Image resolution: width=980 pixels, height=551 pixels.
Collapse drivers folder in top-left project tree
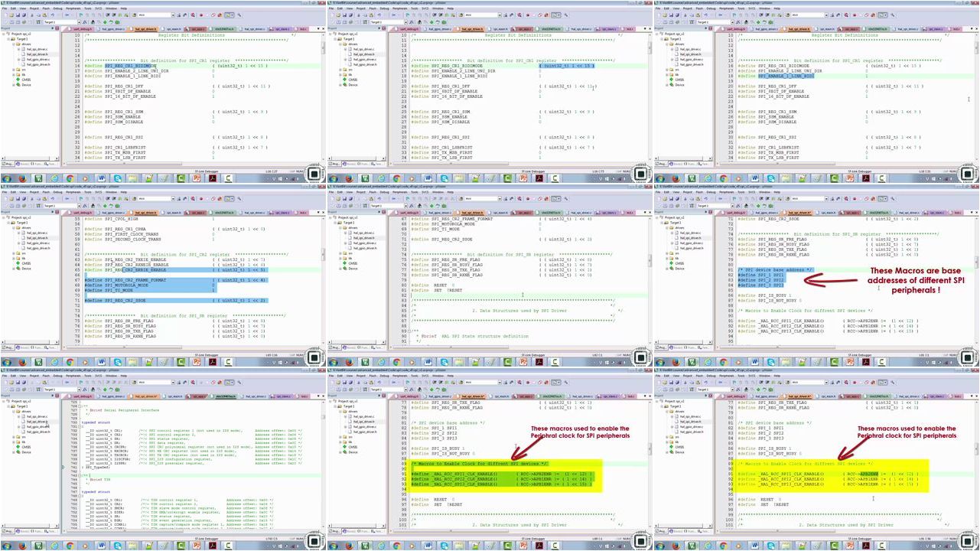point(14,44)
